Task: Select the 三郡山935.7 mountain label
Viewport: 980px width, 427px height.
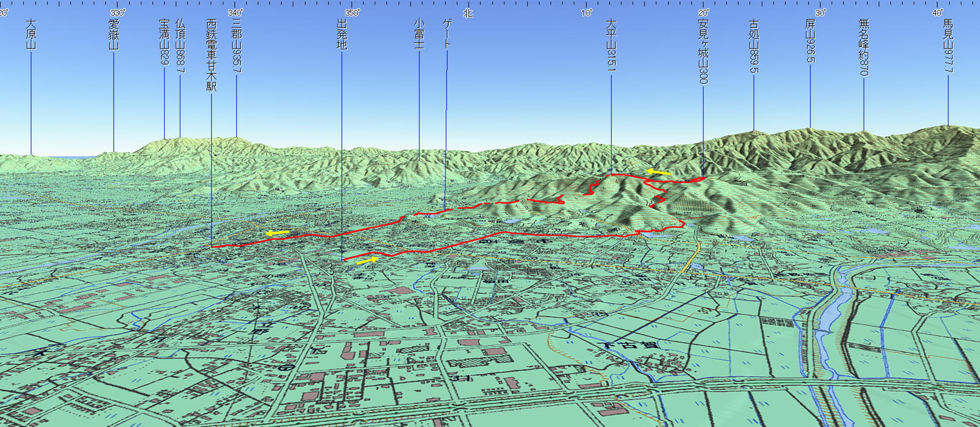Action: click(236, 45)
